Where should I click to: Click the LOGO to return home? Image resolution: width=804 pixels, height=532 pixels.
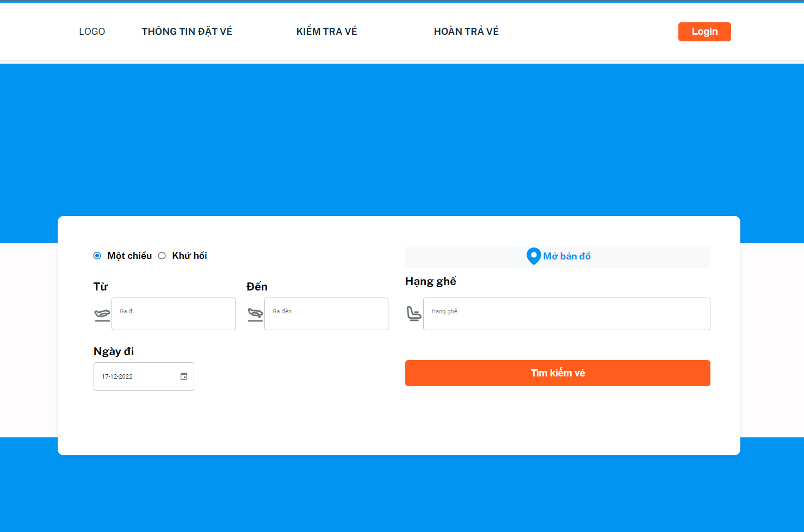92,31
